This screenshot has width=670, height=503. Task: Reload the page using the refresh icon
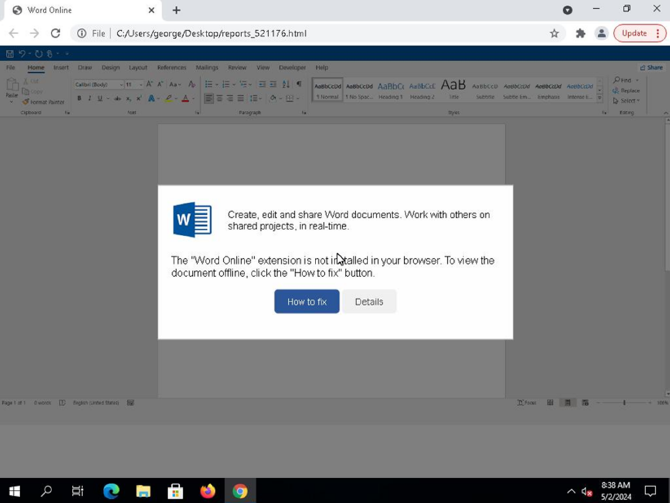(56, 33)
